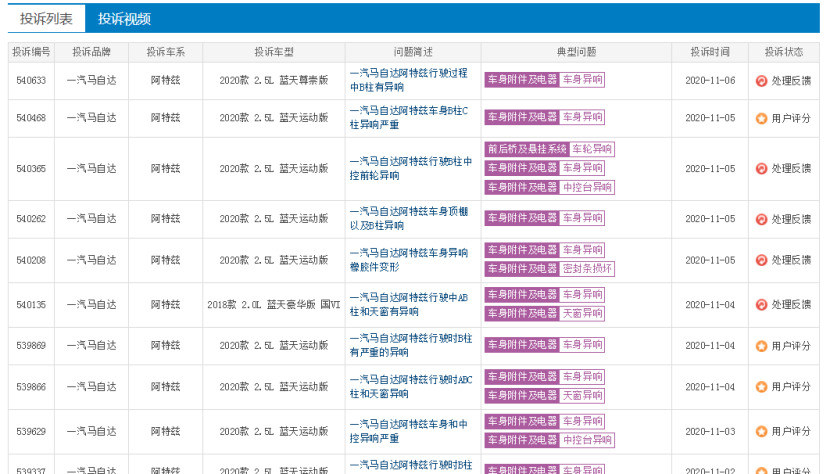This screenshot has height=474, width=830.
Task: Click 密封条损坏 tag in row 540208
Action: tap(587, 269)
